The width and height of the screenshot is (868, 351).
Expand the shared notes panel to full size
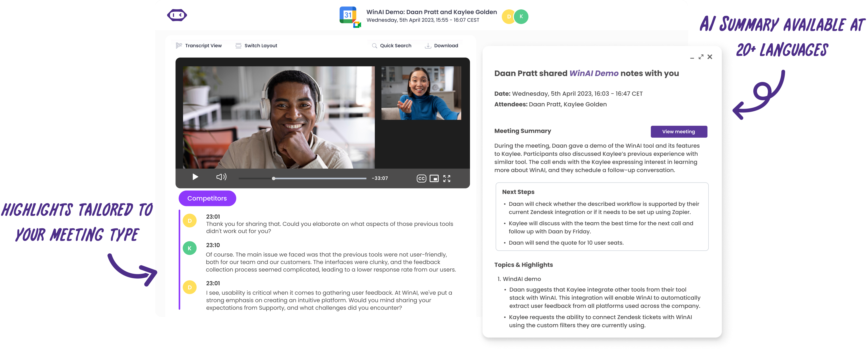pos(701,57)
